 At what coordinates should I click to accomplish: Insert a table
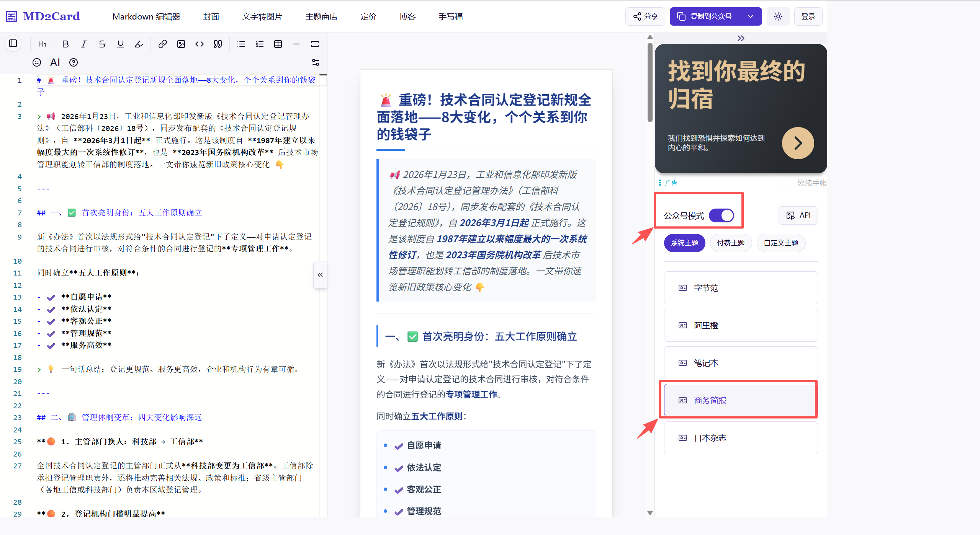tap(278, 44)
